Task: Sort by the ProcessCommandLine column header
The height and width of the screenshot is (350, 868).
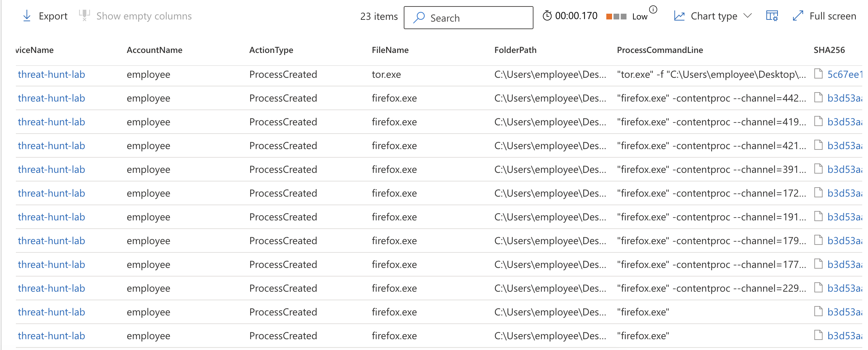Action: point(660,50)
